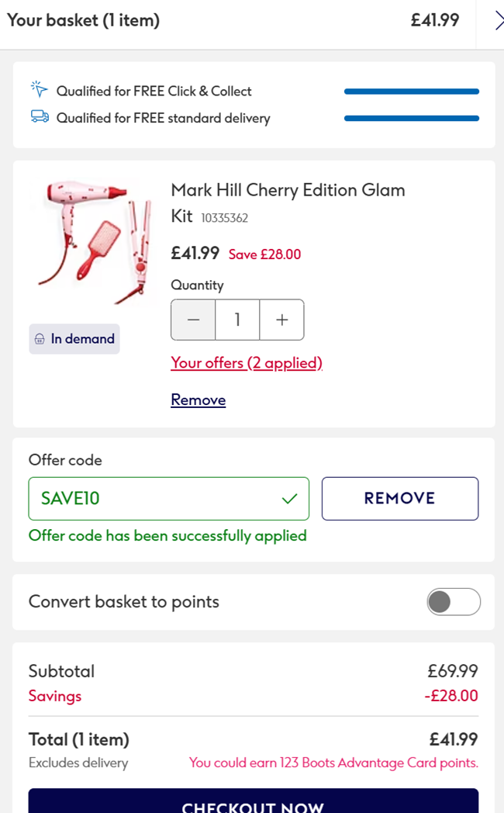
Task: Click the green checkmark beside SAVE10
Action: [x=290, y=498]
